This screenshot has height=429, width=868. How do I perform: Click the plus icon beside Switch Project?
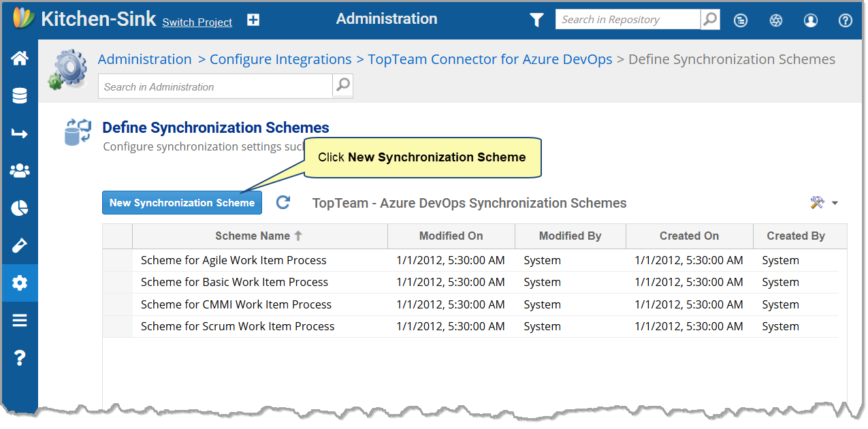pos(253,20)
